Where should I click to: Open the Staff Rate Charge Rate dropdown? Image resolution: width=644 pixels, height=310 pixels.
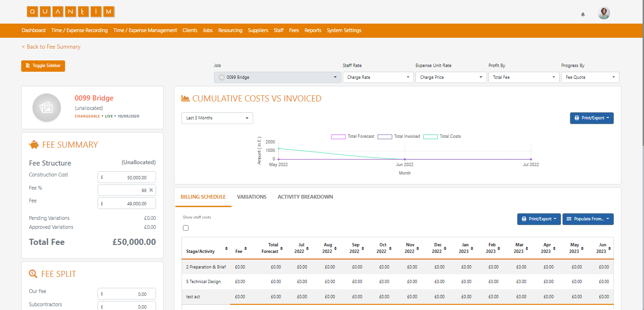(x=378, y=76)
